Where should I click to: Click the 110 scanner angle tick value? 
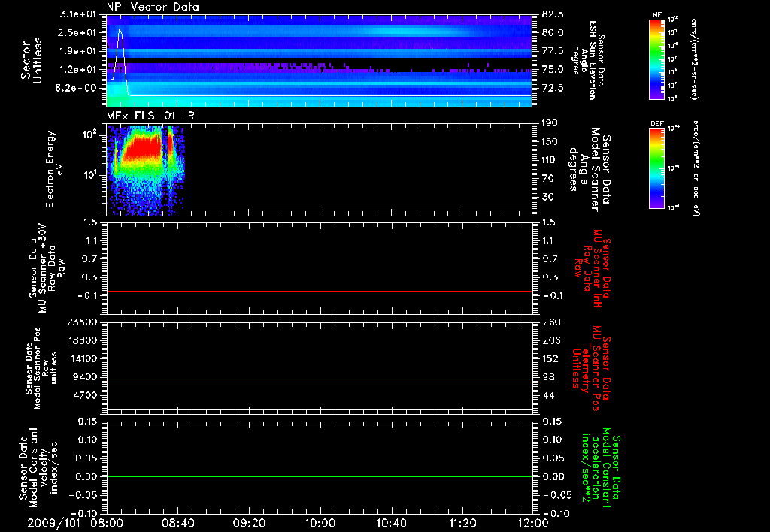550,160
